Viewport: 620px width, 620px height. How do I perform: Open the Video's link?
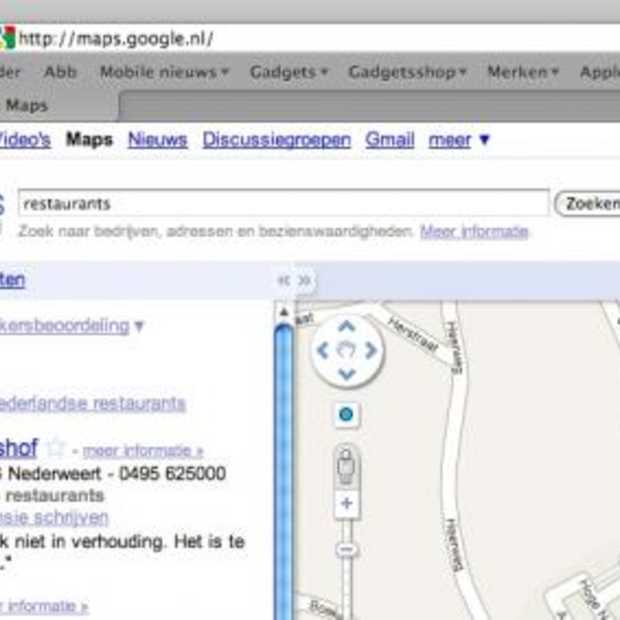pos(25,140)
